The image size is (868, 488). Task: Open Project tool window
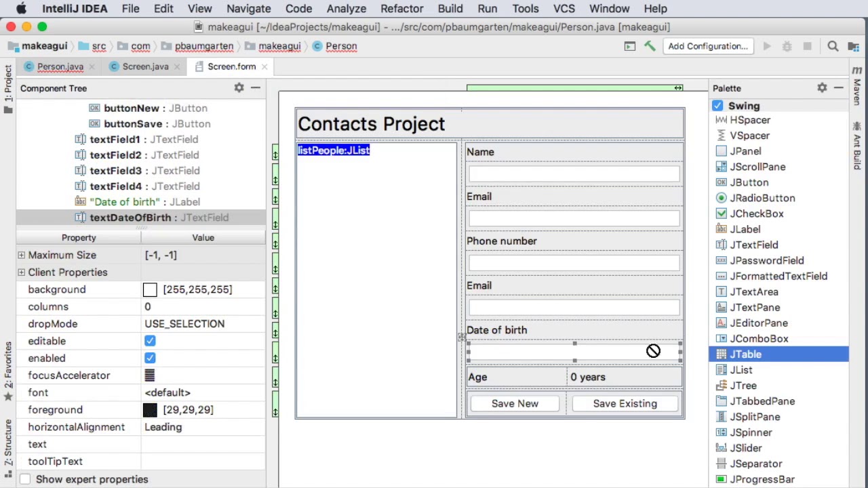(8, 88)
